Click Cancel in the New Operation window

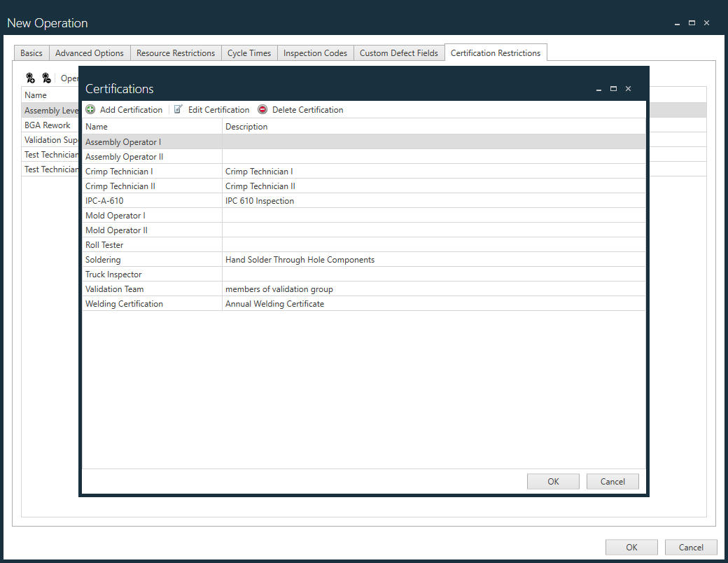coord(691,547)
